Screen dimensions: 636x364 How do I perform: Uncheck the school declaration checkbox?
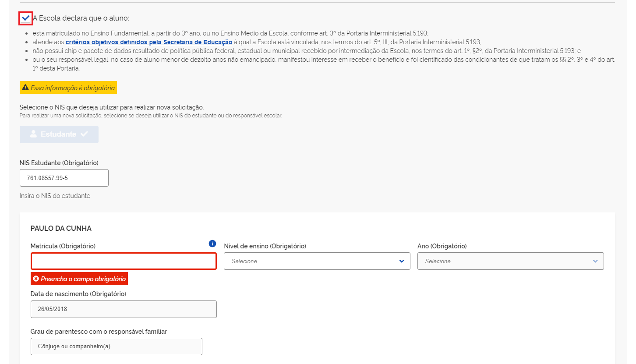point(26,18)
